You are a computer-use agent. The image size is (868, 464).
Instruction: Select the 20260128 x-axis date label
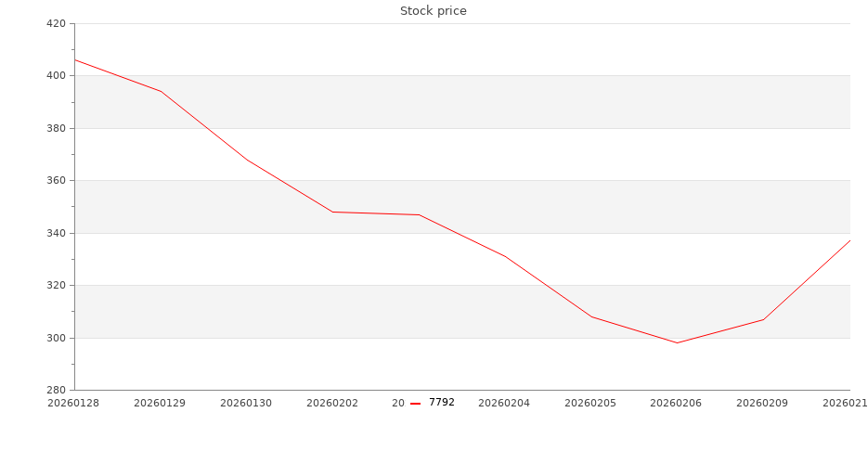(73, 403)
